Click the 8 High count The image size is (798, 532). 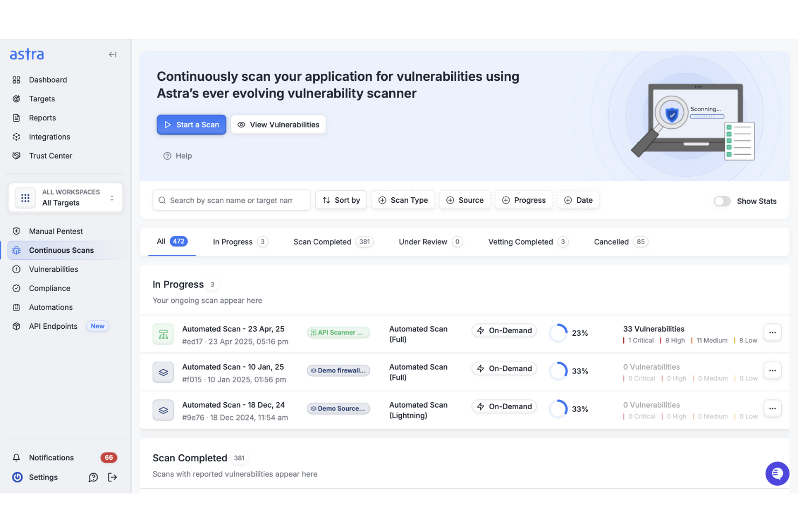(672, 341)
